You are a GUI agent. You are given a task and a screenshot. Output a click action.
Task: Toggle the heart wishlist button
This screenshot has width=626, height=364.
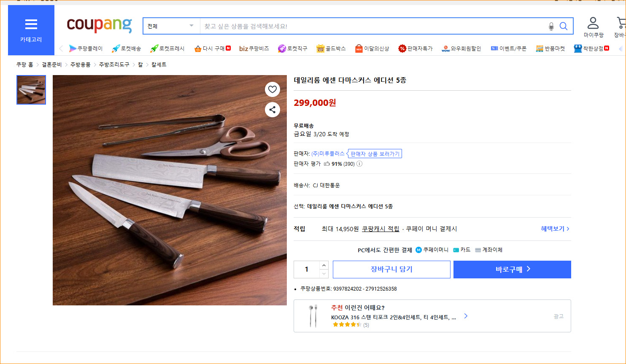click(273, 89)
